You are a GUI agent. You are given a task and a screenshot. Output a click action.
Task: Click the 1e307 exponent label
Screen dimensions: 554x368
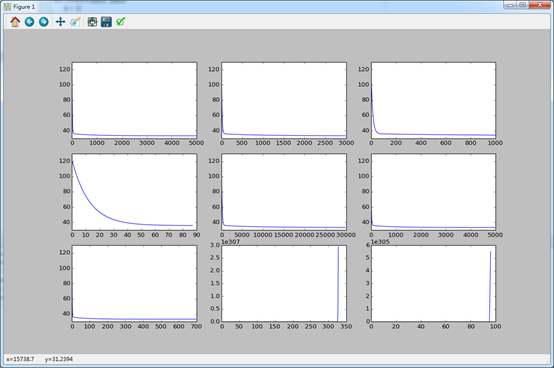[230, 242]
